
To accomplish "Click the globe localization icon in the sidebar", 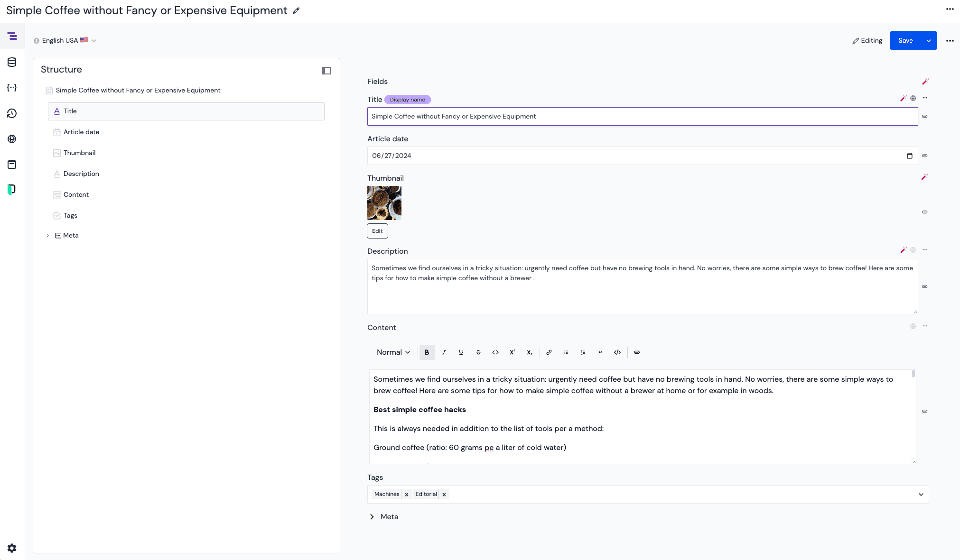I will [12, 139].
